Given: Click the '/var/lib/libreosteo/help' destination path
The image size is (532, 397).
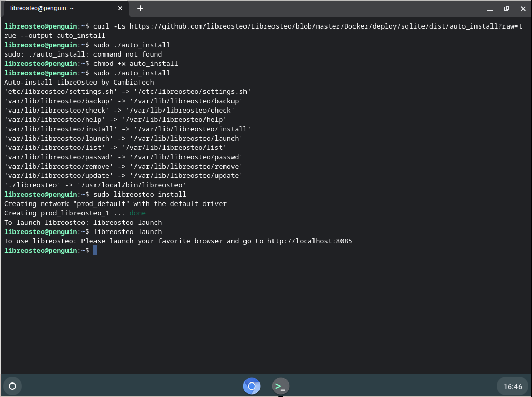Looking at the screenshot, I should pos(174,120).
